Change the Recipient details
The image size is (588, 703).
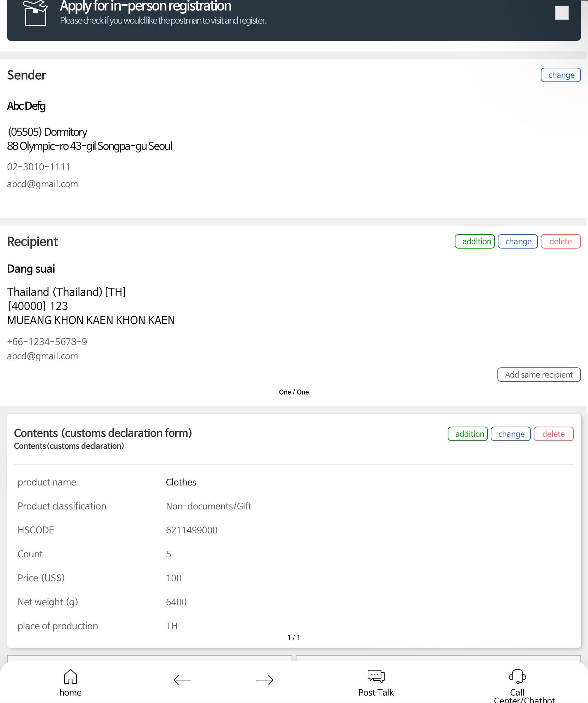[517, 242]
